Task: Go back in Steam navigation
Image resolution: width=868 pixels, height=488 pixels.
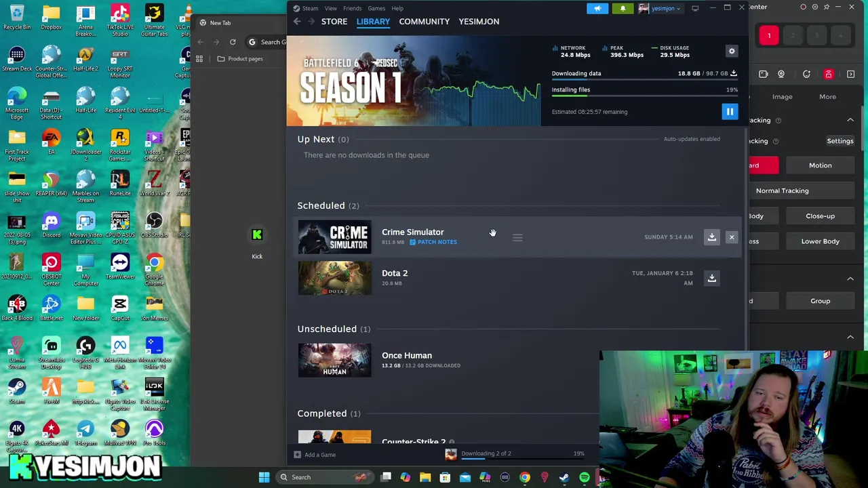Action: pos(297,22)
